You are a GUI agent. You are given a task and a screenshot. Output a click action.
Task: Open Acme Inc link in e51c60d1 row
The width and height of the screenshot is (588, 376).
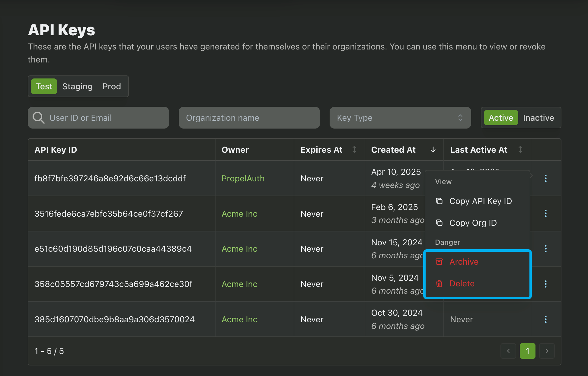click(239, 249)
